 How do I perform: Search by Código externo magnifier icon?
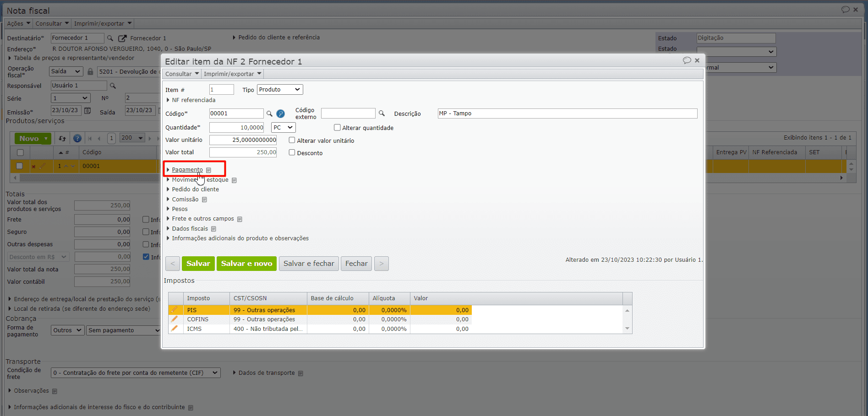pos(382,113)
